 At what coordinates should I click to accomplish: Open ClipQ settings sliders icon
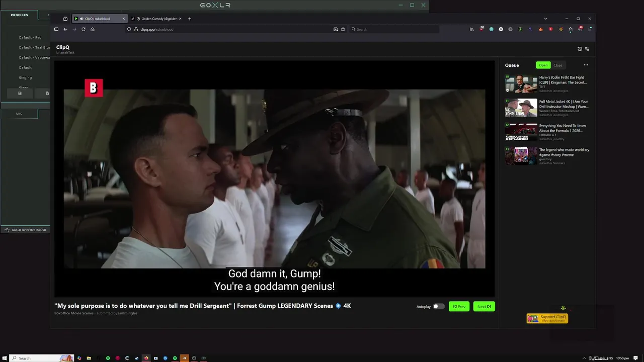click(x=587, y=49)
